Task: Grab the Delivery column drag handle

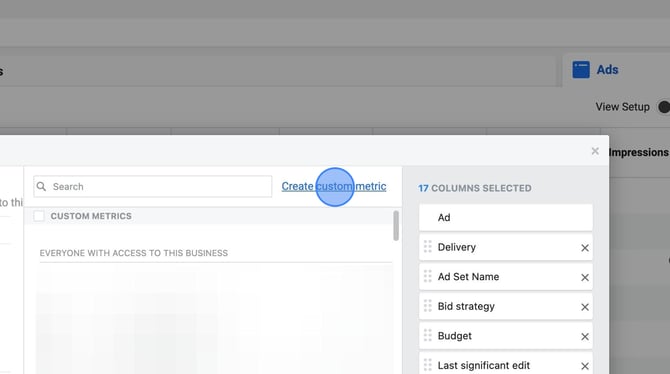Action: [x=428, y=247]
